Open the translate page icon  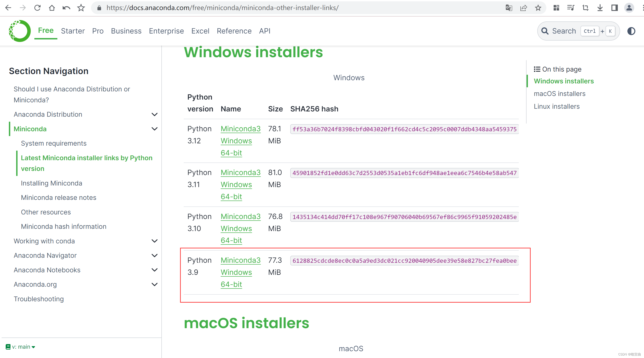509,8
